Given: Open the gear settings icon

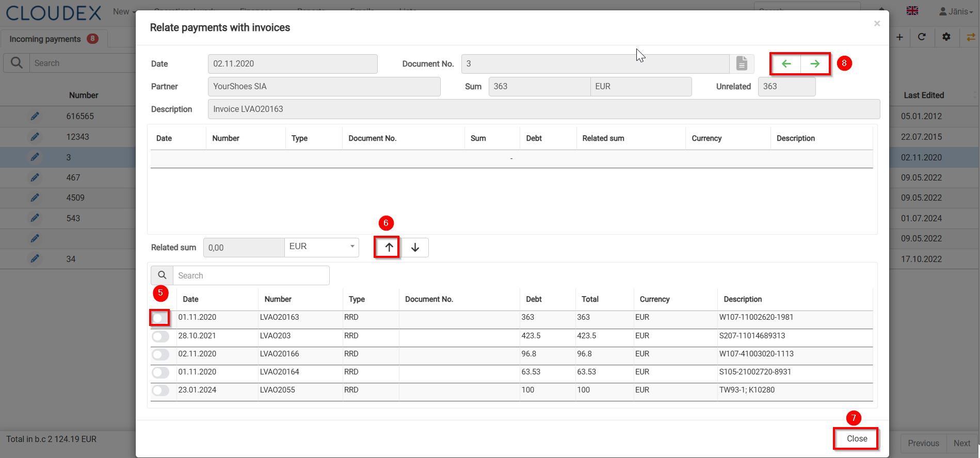Looking at the screenshot, I should 946,37.
